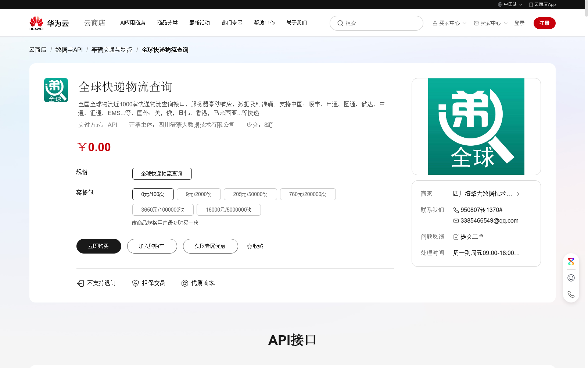Click the 云商店 header title
588x368 pixels.
pyautogui.click(x=95, y=23)
